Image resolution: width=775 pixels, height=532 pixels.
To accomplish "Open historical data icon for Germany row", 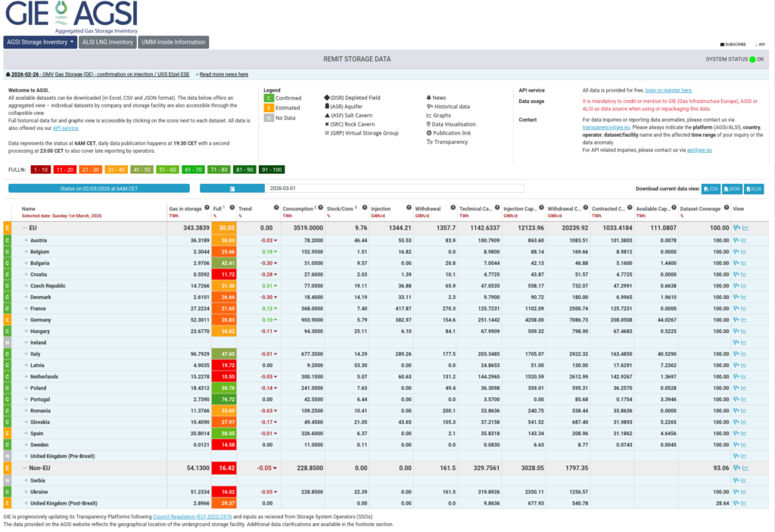I will point(736,320).
